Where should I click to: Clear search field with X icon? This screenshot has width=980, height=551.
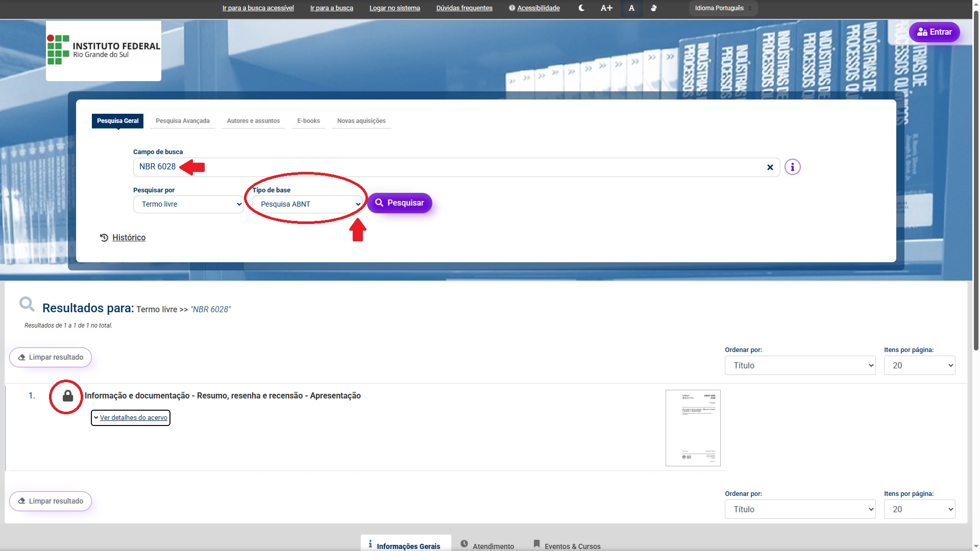770,167
